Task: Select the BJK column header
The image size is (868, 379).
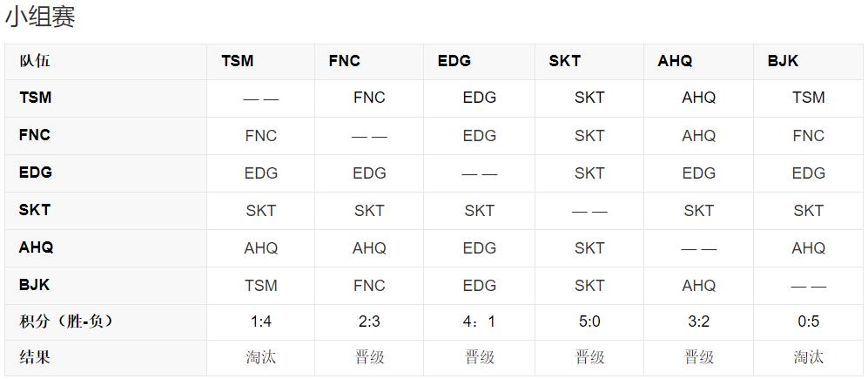Action: click(x=783, y=61)
